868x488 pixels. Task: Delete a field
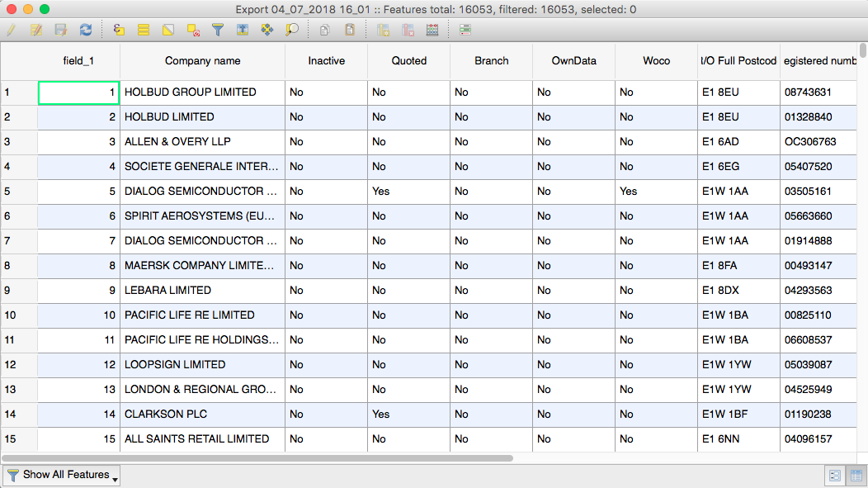pyautogui.click(x=408, y=30)
